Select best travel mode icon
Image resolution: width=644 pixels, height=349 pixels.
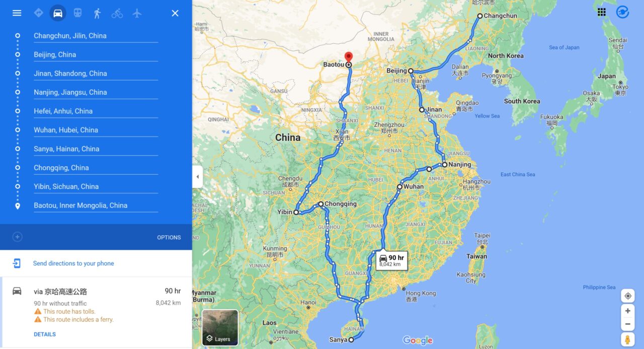tap(38, 13)
